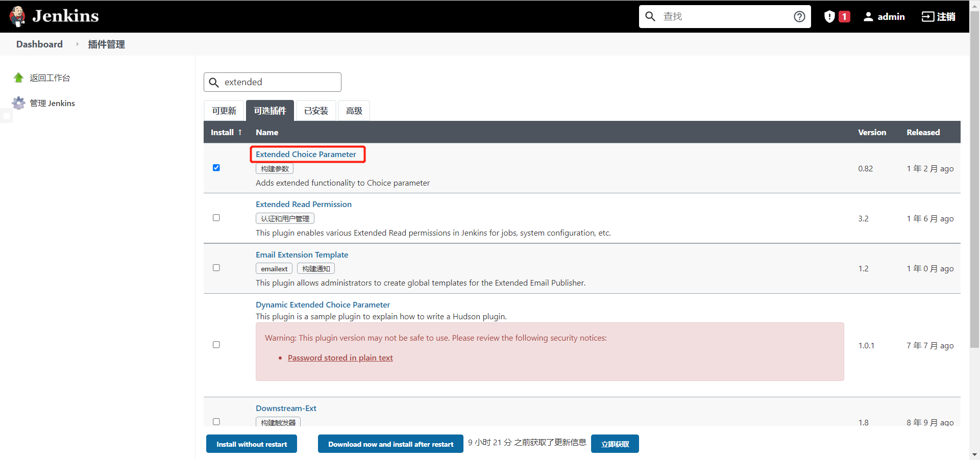Image resolution: width=980 pixels, height=460 pixels.
Task: Open the 管理 Jenkins sidebar link
Action: pos(52,103)
